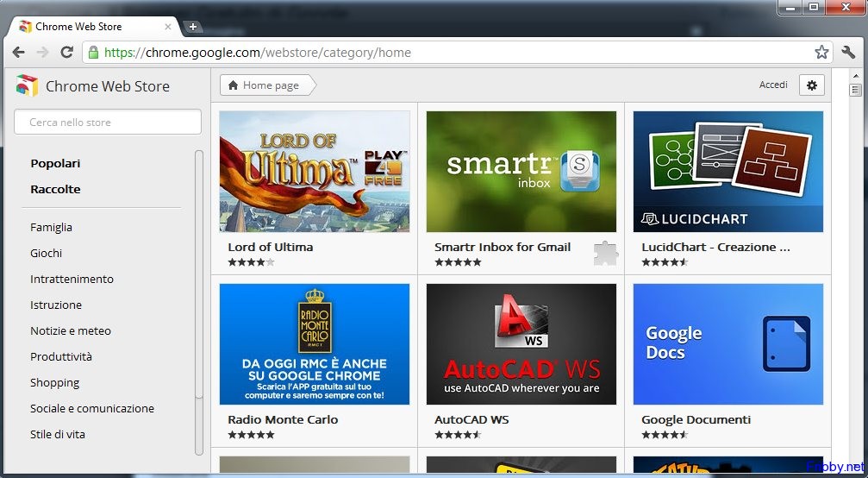Click the Google Documenti title text
868x478 pixels.
tap(696, 420)
